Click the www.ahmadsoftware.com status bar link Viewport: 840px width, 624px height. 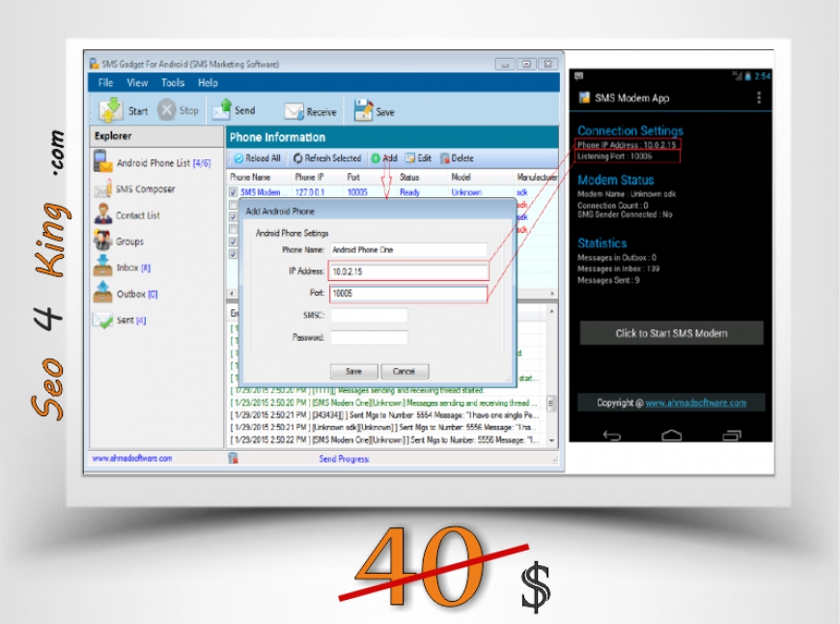point(131,459)
